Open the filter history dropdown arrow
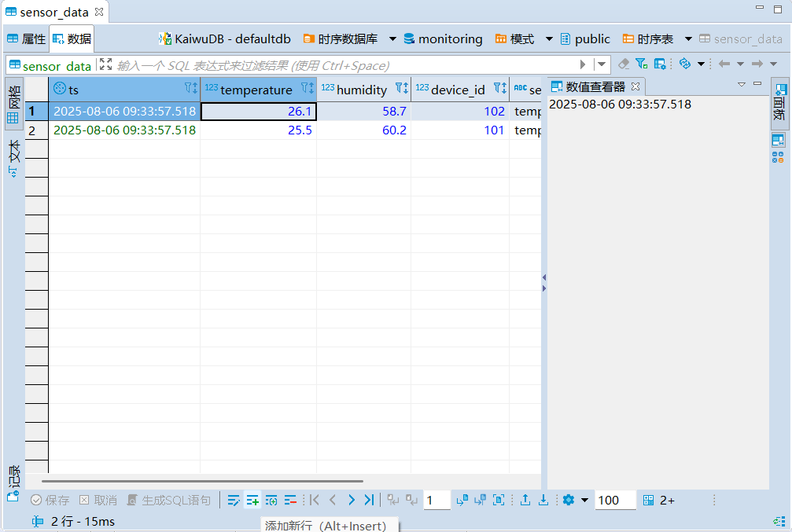The width and height of the screenshot is (792, 532). (602, 64)
